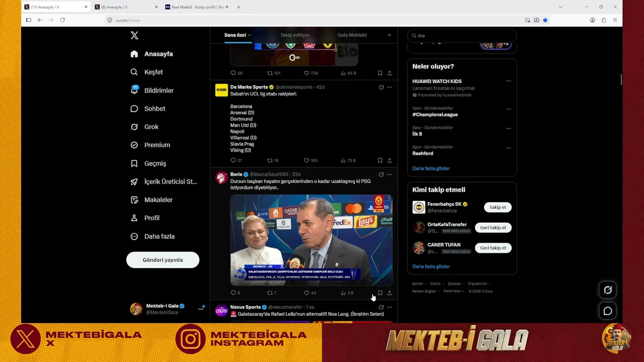This screenshot has width=644, height=362.
Task: Open floating Grok button at right edge
Action: pyautogui.click(x=608, y=290)
